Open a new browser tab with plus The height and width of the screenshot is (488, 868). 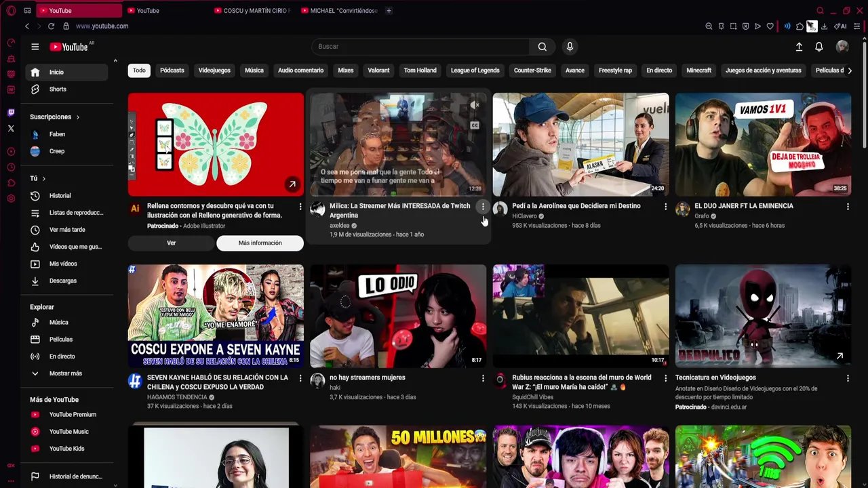coord(389,10)
